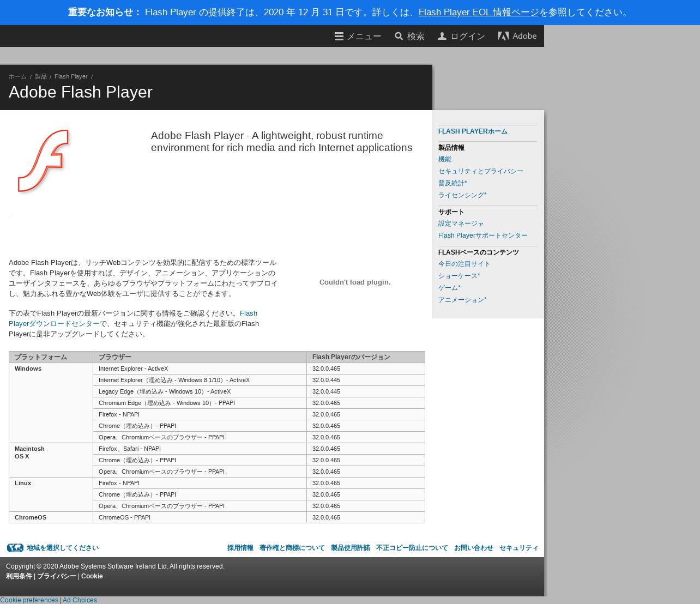Open Flash Player EOL 情報ページ link
Image resolution: width=700 pixels, height=604 pixels.
(x=479, y=13)
